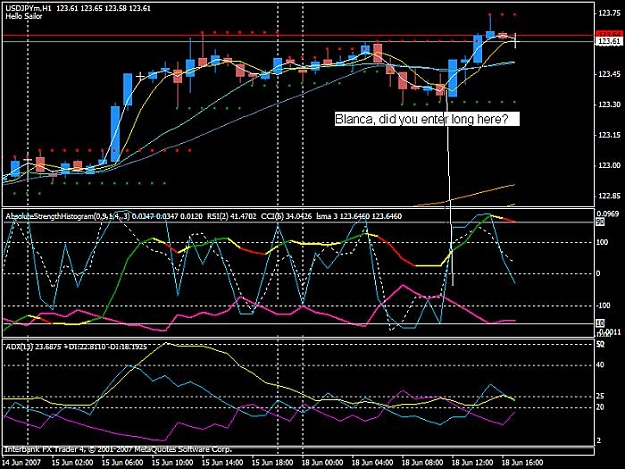This screenshot has width=625, height=469.
Task: Click the '15 Jun 06:00' time axis label
Action: coord(122,463)
